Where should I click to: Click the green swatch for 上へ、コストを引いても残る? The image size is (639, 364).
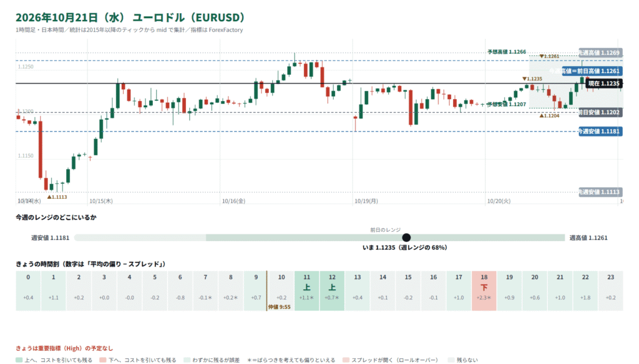pyautogui.click(x=19, y=360)
